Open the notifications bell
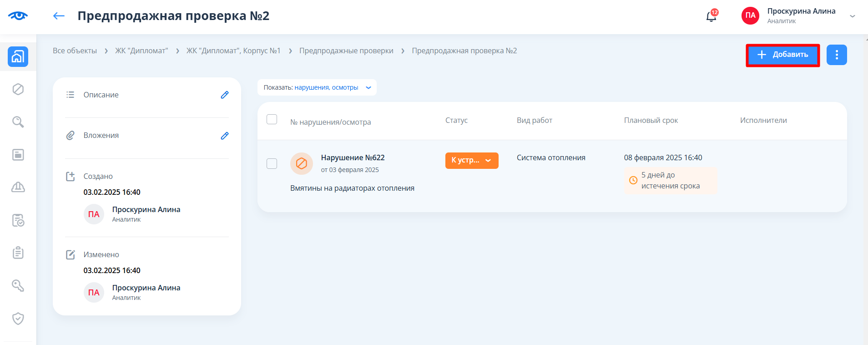The image size is (868, 345). coord(711,16)
